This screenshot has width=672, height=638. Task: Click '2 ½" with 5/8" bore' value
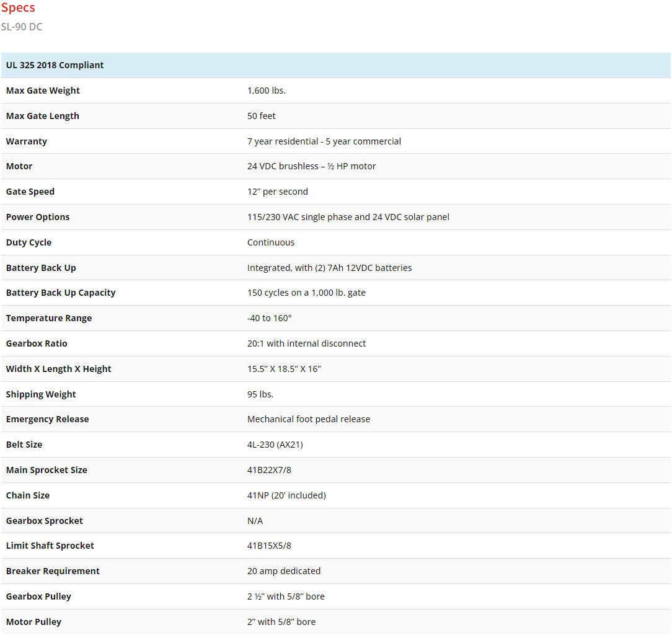pyautogui.click(x=286, y=596)
